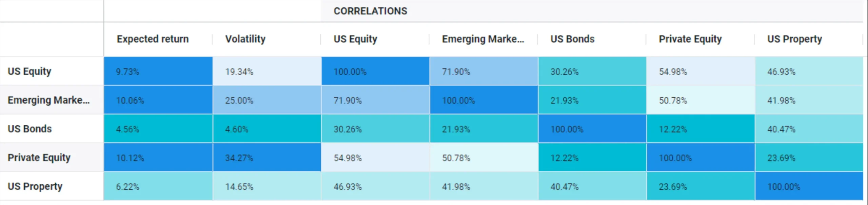Viewport: 868px width, 205px height.
Task: Click US Bonds expected return 4.56% cell
Action: click(x=158, y=129)
